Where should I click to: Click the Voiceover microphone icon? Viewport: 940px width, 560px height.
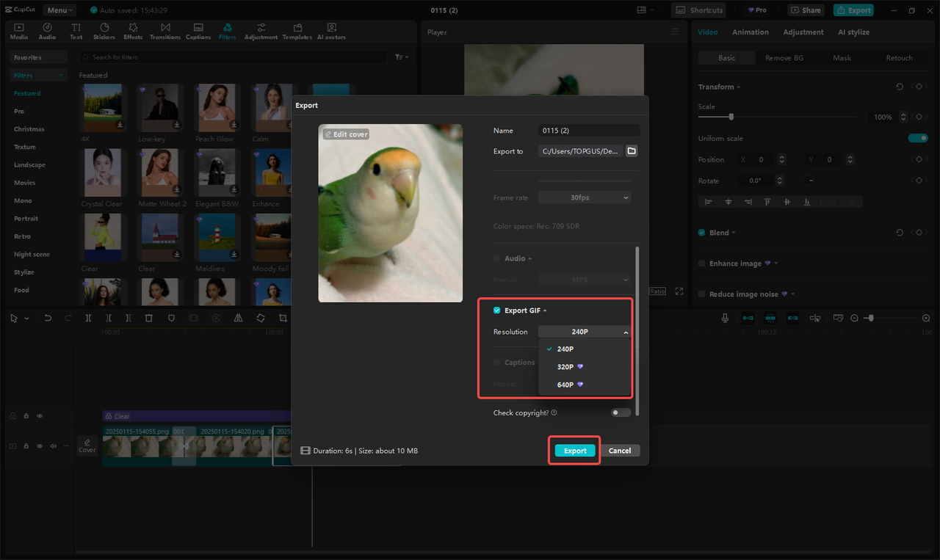click(725, 318)
